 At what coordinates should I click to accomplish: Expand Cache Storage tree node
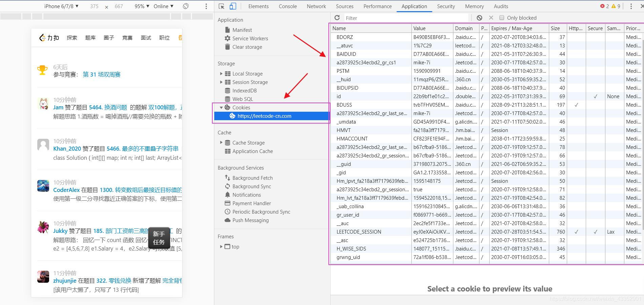(x=221, y=143)
